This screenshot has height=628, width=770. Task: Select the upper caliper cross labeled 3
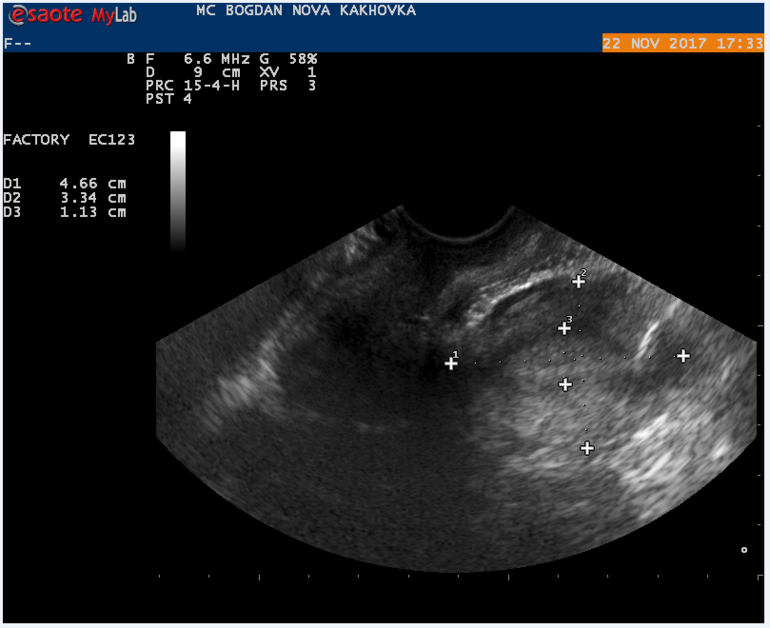point(564,328)
